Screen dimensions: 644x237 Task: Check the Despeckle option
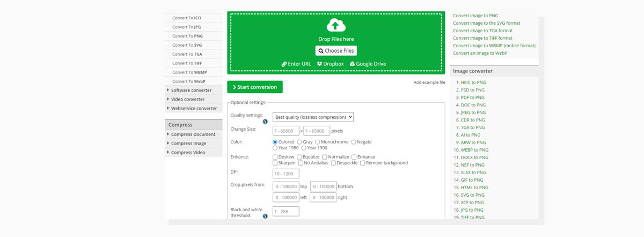333,163
